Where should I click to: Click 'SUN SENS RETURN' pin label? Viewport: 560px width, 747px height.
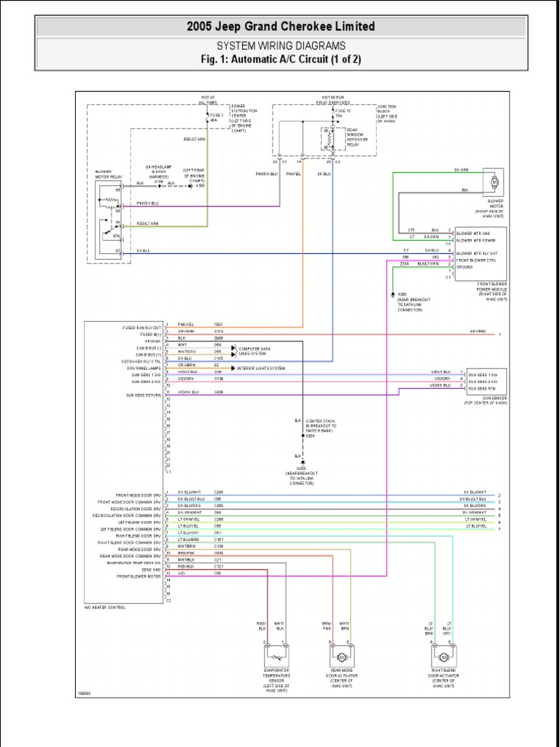coord(144,395)
